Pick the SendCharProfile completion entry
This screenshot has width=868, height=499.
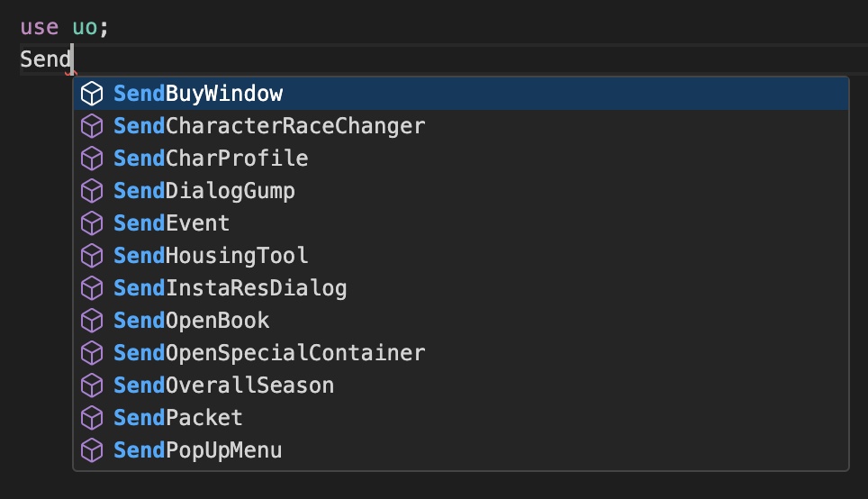tap(461, 159)
